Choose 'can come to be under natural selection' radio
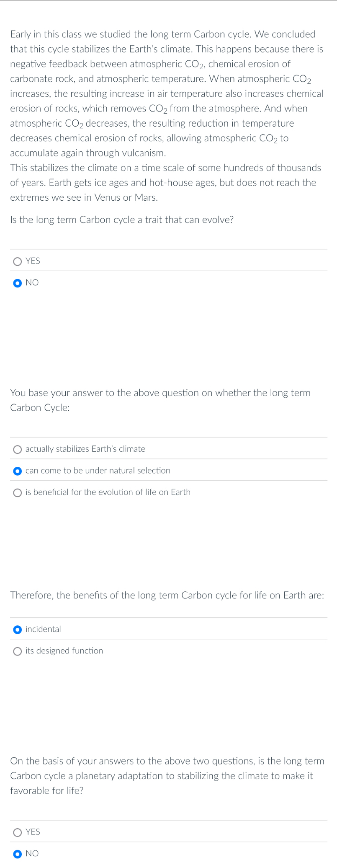Viewport: 337px width, 868px height. (x=18, y=471)
